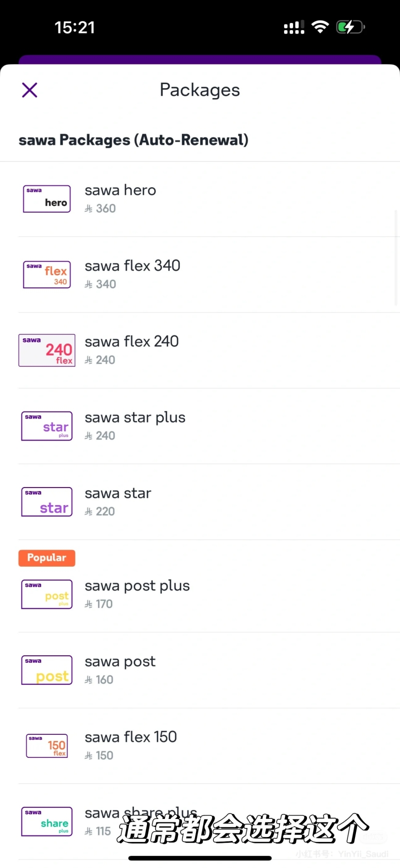Screen dimensions: 400x868
Task: Tap the sawa flex 340 badge icon
Action: [x=47, y=274]
